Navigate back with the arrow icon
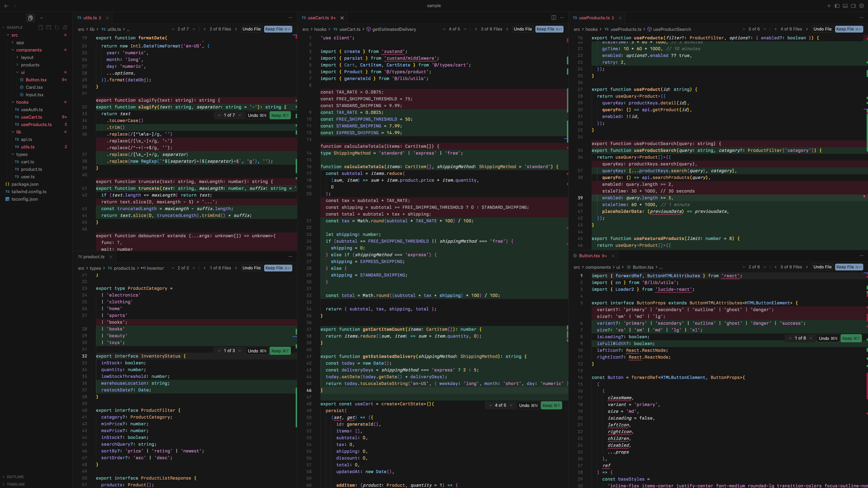 (6, 6)
